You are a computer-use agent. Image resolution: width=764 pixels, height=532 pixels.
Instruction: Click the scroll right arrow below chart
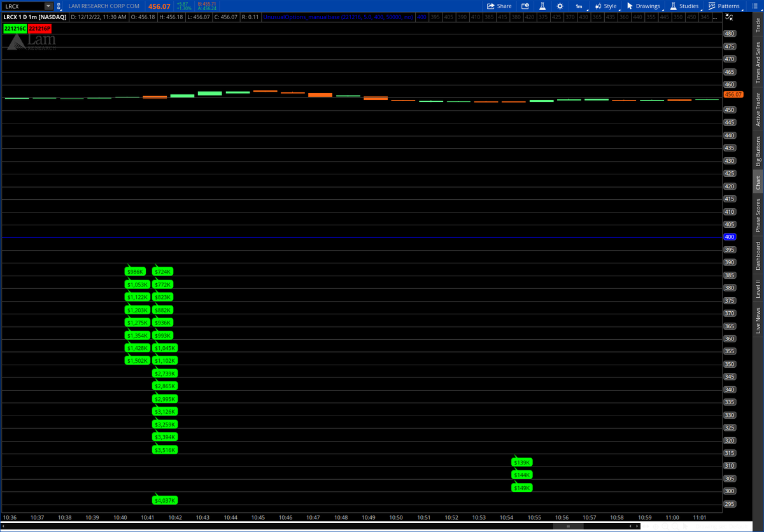point(637,526)
